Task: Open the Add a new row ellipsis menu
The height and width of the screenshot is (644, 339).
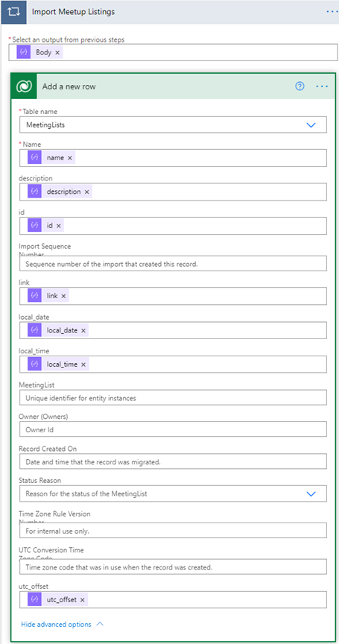Action: 322,86
